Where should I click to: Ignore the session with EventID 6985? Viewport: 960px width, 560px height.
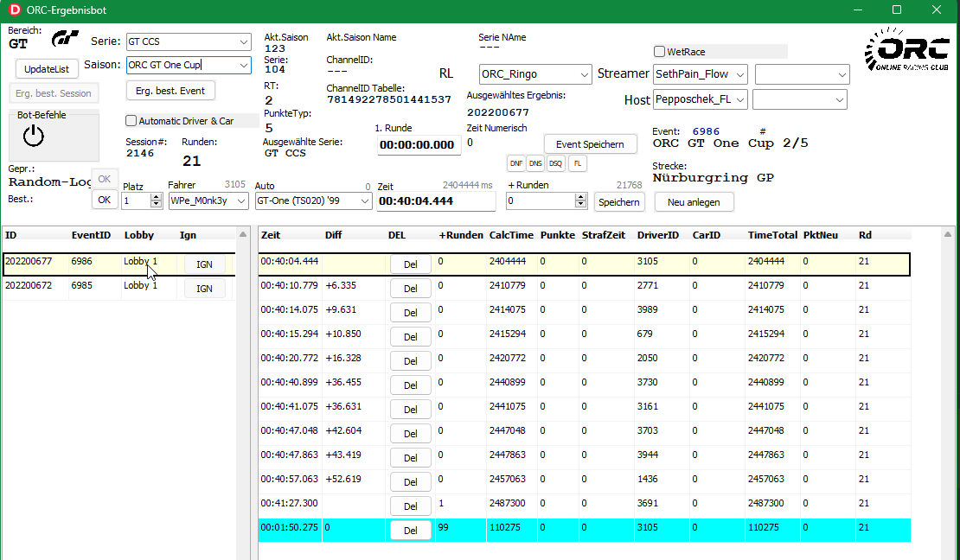[x=204, y=289]
